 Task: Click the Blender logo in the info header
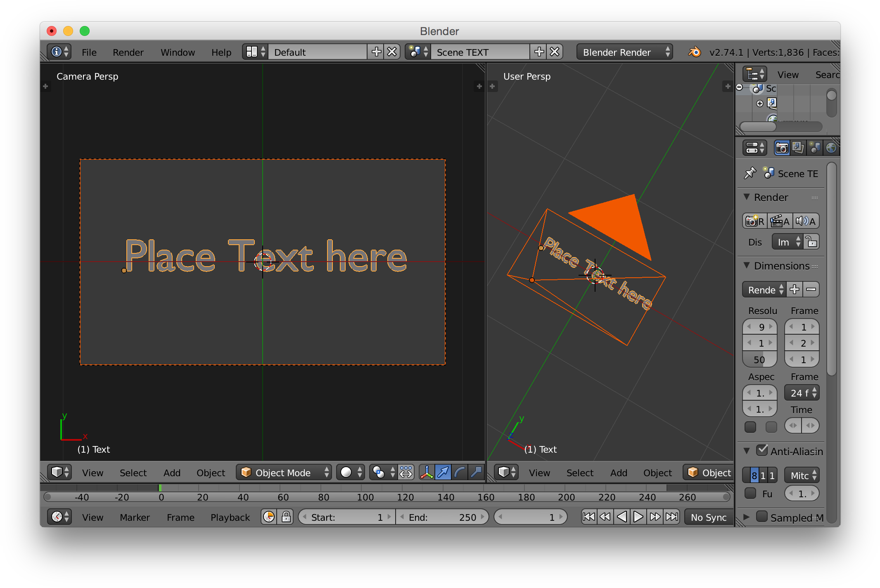[x=695, y=52]
